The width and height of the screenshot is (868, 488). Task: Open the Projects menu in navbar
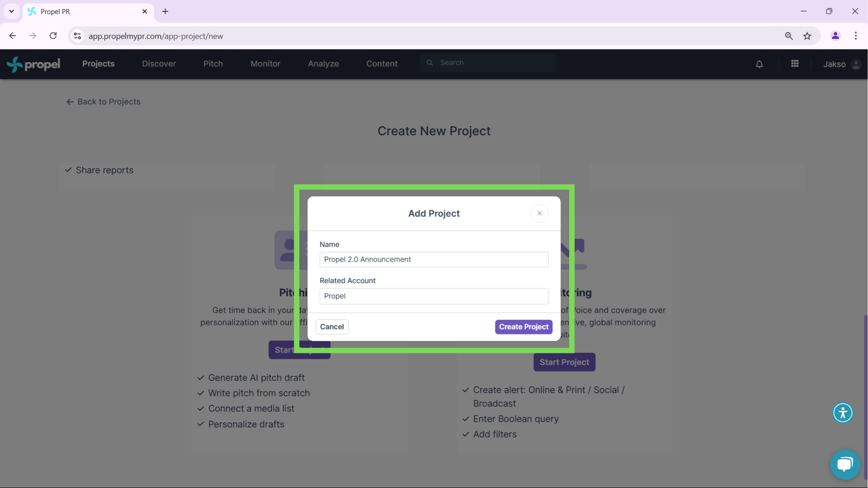[x=98, y=64]
